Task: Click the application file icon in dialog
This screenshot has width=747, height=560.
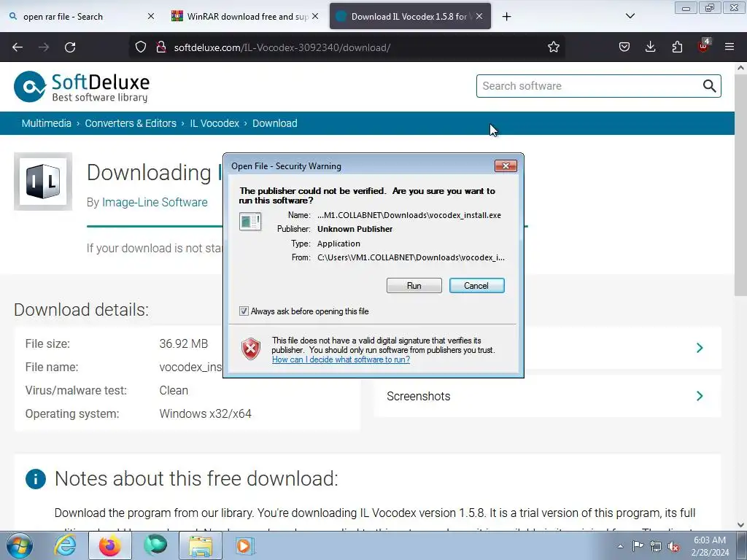Action: (250, 222)
